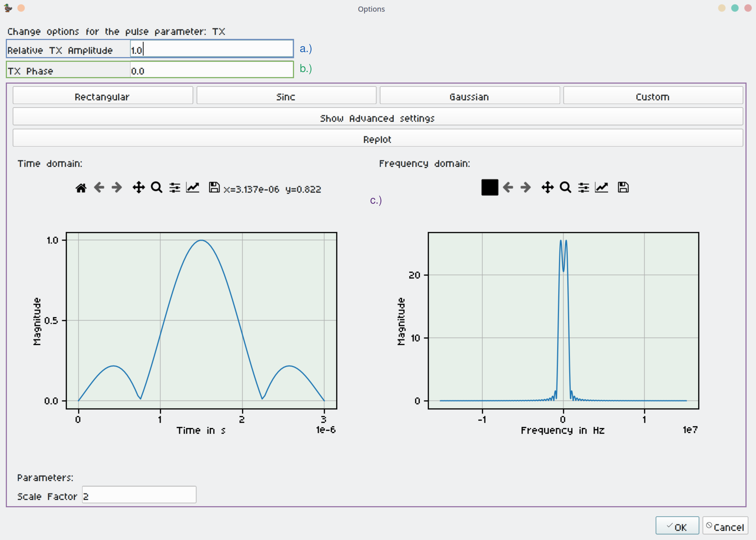Click Home icon in time domain toolbar
756x540 pixels.
click(81, 188)
